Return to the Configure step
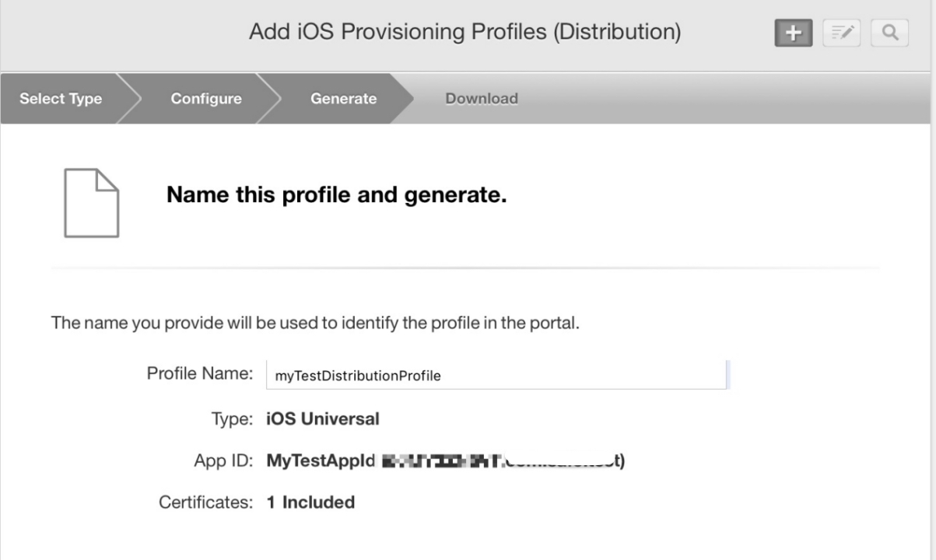Image resolution: width=936 pixels, height=560 pixels. (x=206, y=99)
